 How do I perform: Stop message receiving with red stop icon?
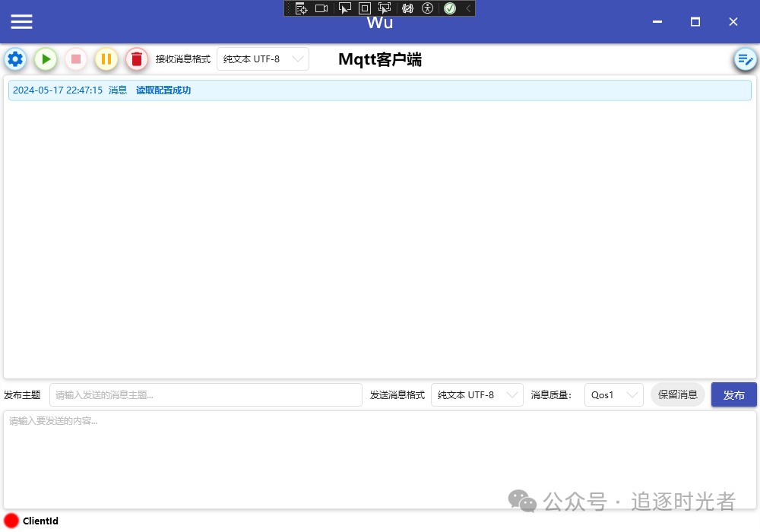tap(76, 59)
